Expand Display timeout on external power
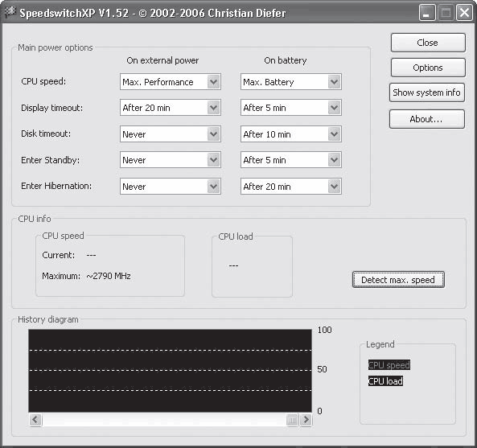This screenshot has width=477, height=448. coord(171,107)
